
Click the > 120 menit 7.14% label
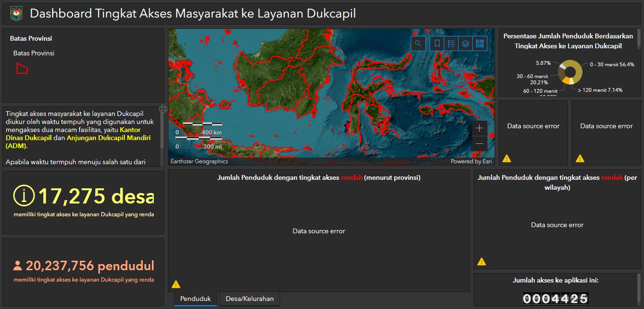pos(600,90)
